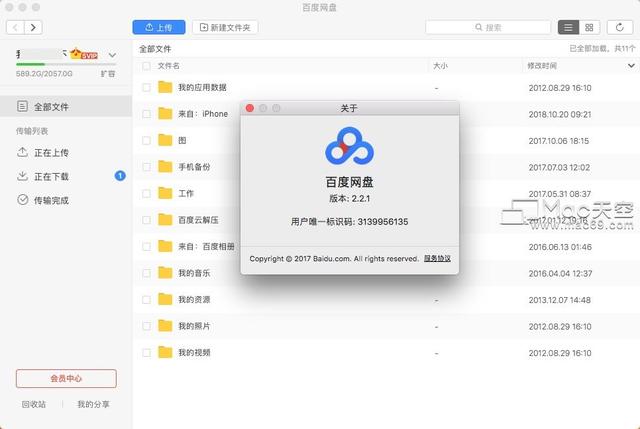
Task: Click the 我的照片 folder icon
Action: [165, 326]
